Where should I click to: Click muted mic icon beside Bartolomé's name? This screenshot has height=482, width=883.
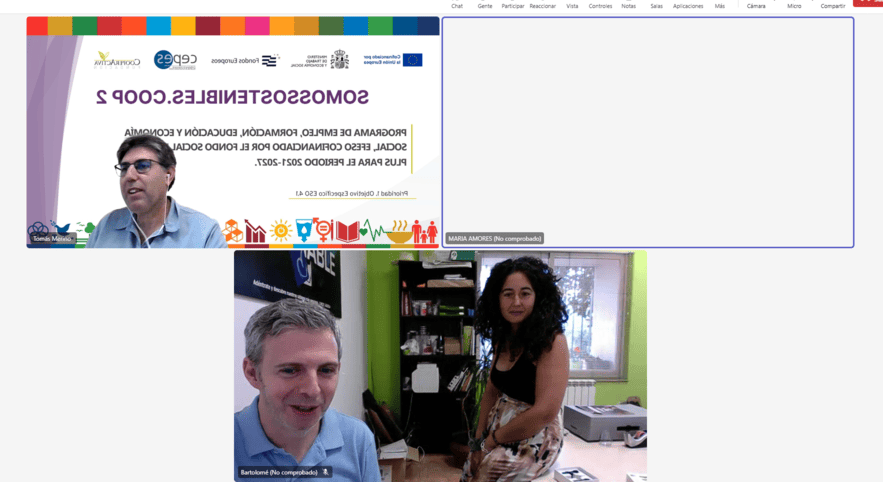(325, 472)
